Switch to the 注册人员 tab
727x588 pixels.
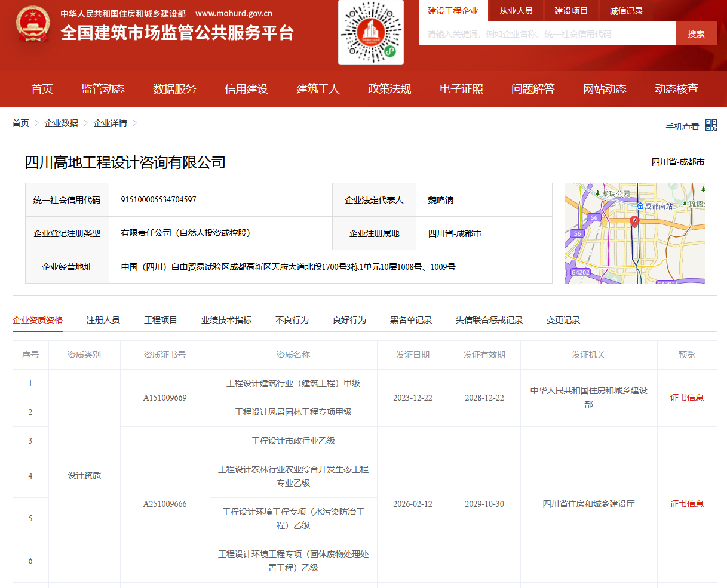[103, 320]
